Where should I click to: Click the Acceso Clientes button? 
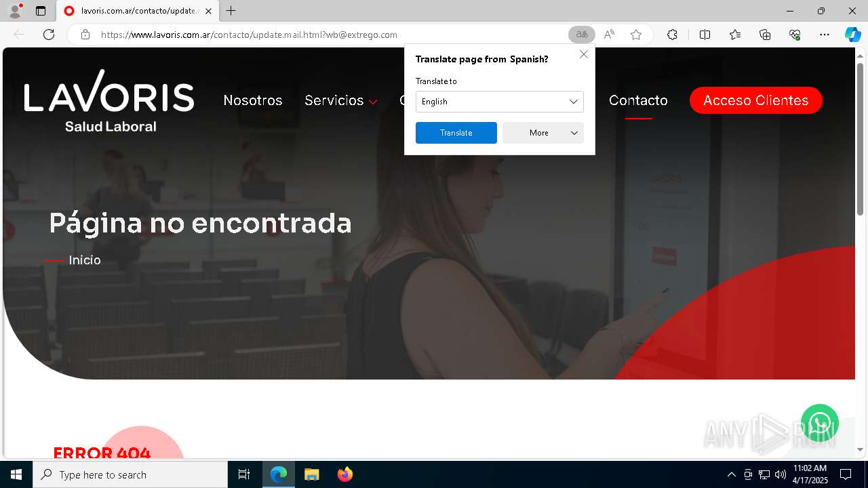click(755, 100)
